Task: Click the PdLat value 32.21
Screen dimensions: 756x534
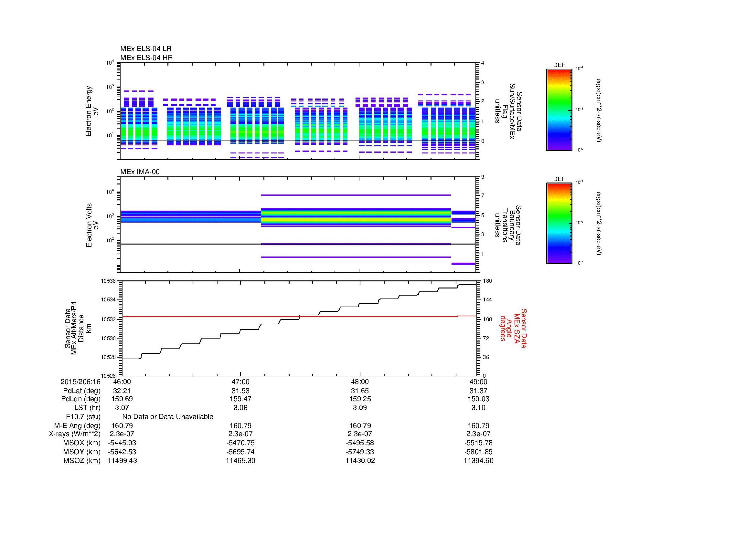Action: [x=122, y=391]
